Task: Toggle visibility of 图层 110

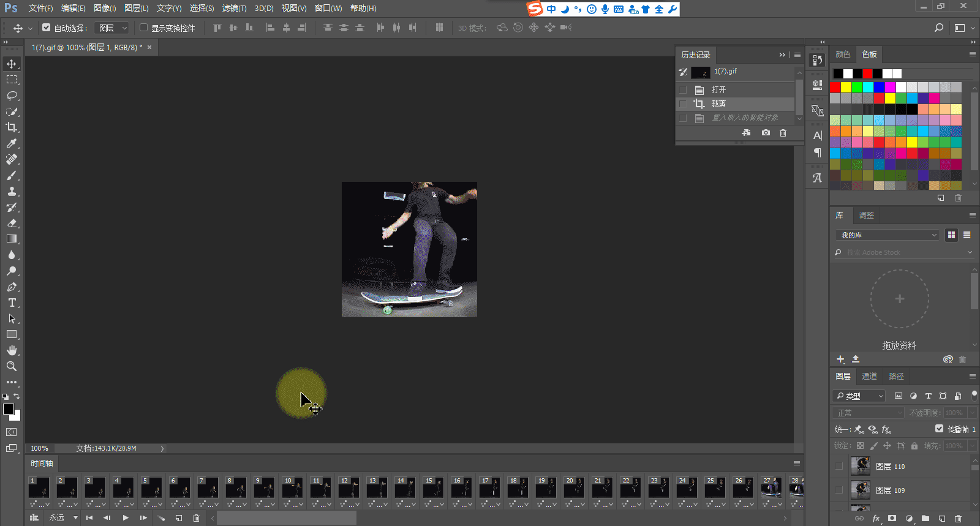Action: pos(839,467)
